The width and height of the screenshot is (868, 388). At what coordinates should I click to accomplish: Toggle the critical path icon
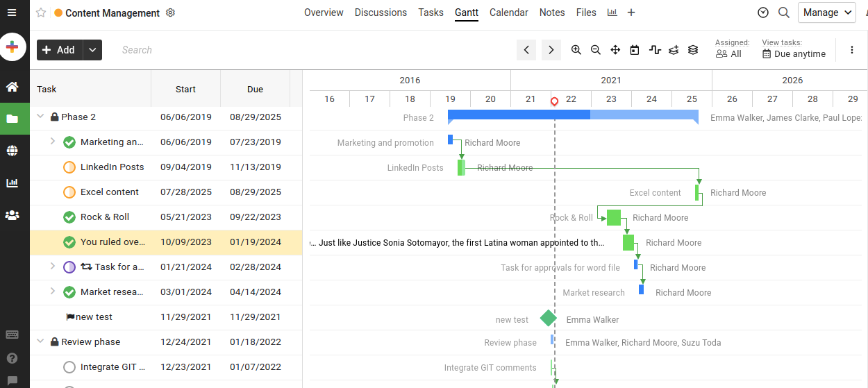click(x=654, y=50)
